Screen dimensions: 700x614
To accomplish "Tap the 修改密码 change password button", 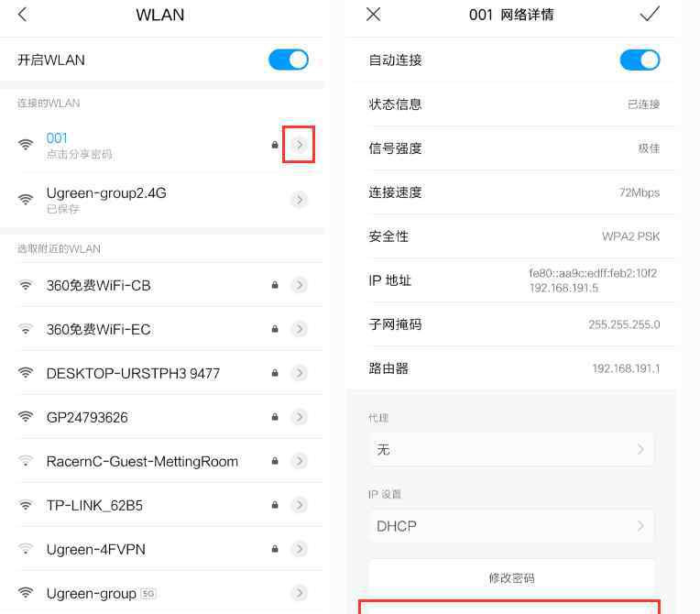I will (x=511, y=578).
